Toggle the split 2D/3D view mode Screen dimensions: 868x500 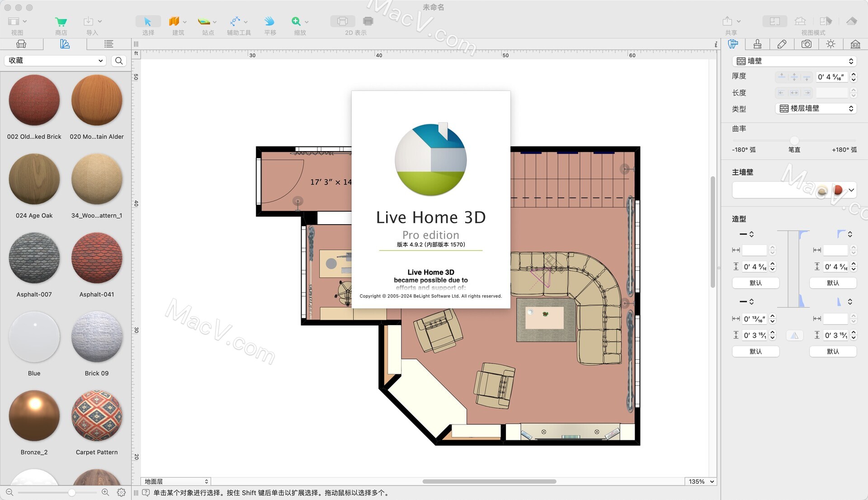pyautogui.click(x=826, y=21)
